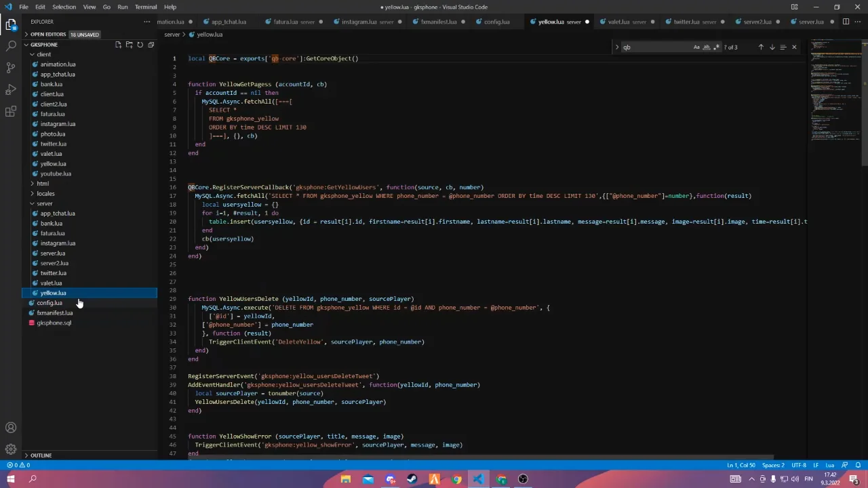
Task: Refresh the Explorer file tree
Action: click(x=140, y=45)
